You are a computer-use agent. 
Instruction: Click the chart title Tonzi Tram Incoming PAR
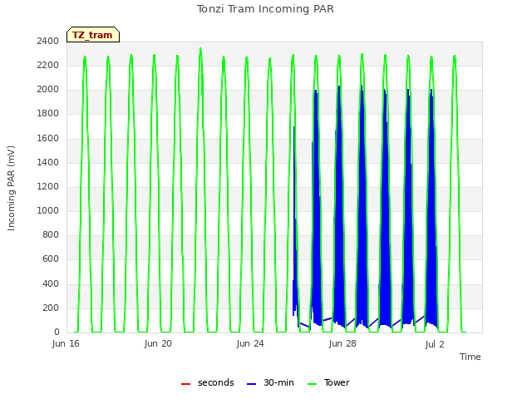tap(265, 9)
